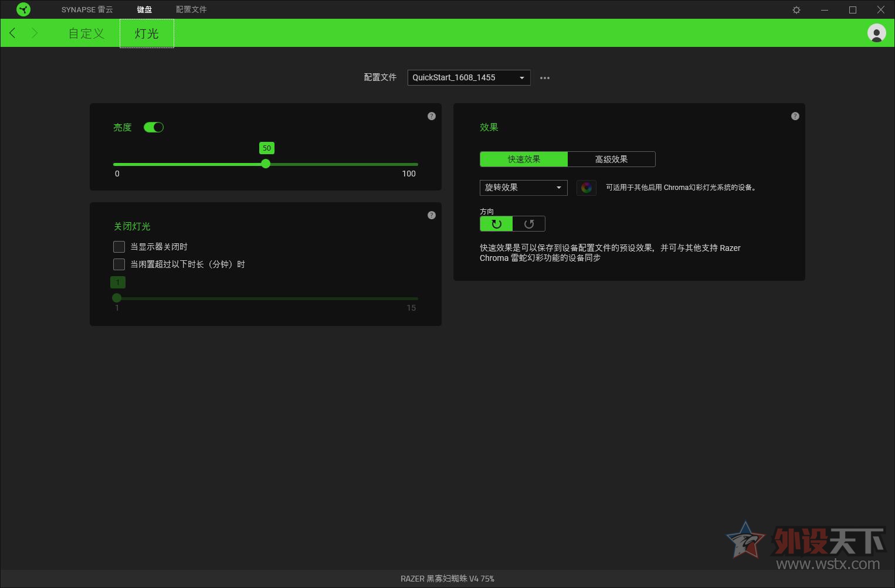Maximize the Synapse window
895x588 pixels.
853,10
